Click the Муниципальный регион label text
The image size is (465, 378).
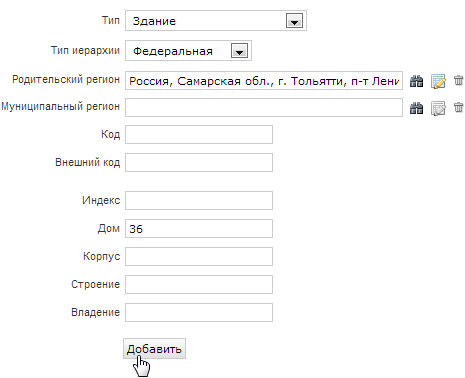click(x=60, y=107)
